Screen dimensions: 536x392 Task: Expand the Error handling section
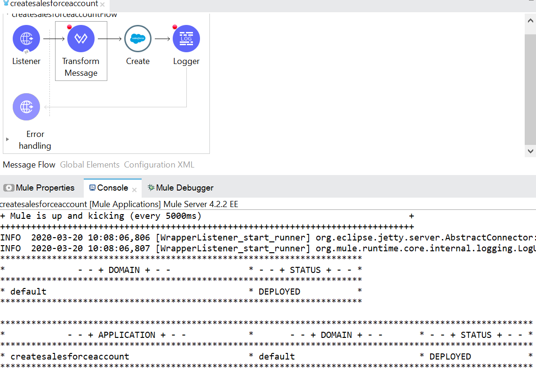pyautogui.click(x=7, y=139)
